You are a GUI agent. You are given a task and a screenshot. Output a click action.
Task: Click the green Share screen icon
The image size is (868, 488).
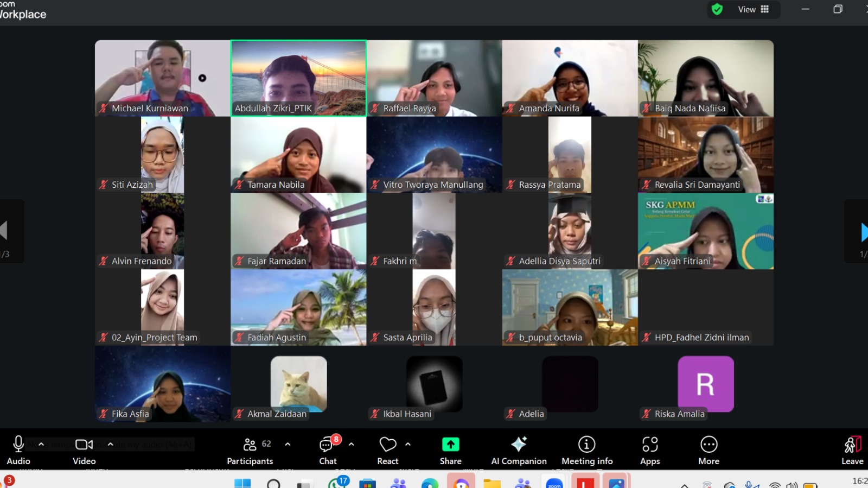tap(450, 445)
